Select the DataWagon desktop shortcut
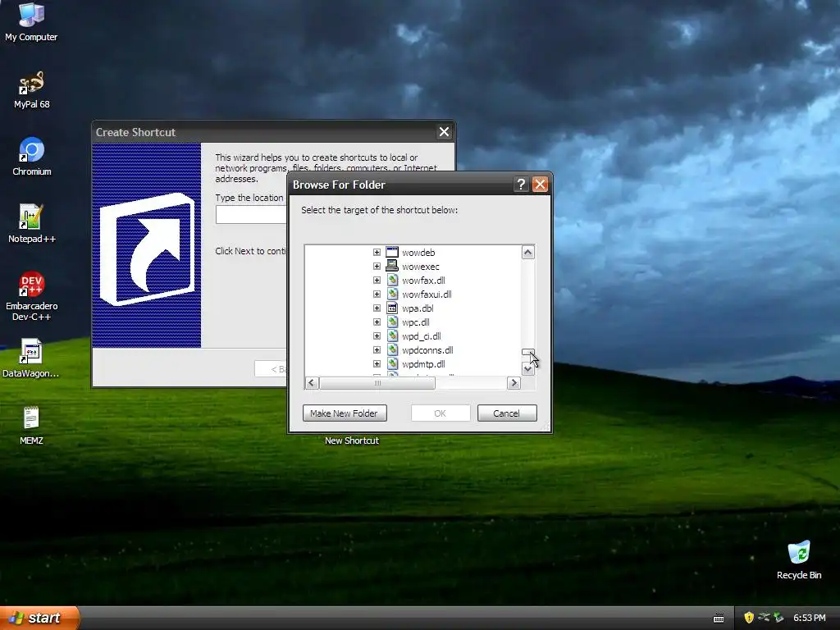 [31, 358]
